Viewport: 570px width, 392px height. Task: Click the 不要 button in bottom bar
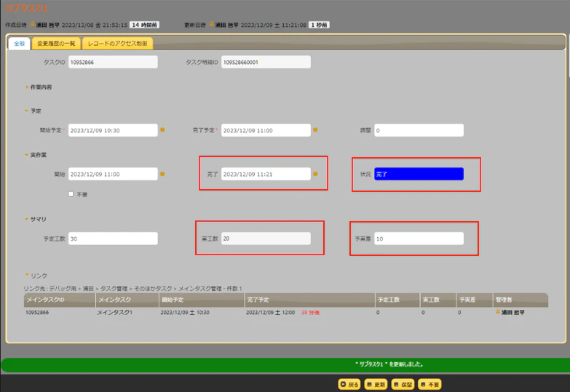point(430,385)
